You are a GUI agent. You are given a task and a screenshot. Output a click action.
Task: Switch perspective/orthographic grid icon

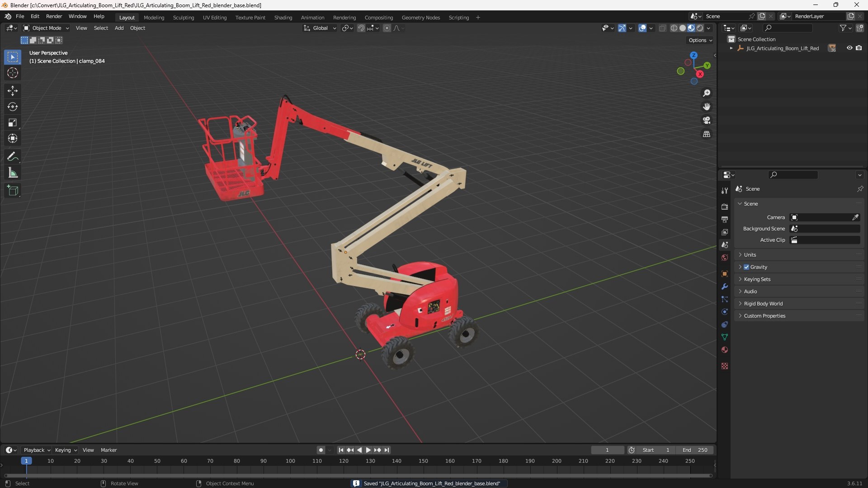[x=707, y=134]
